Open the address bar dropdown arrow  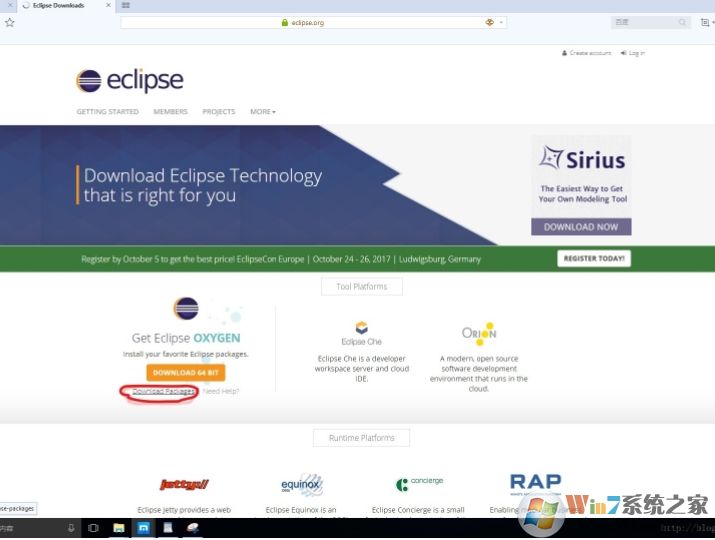tap(501, 22)
